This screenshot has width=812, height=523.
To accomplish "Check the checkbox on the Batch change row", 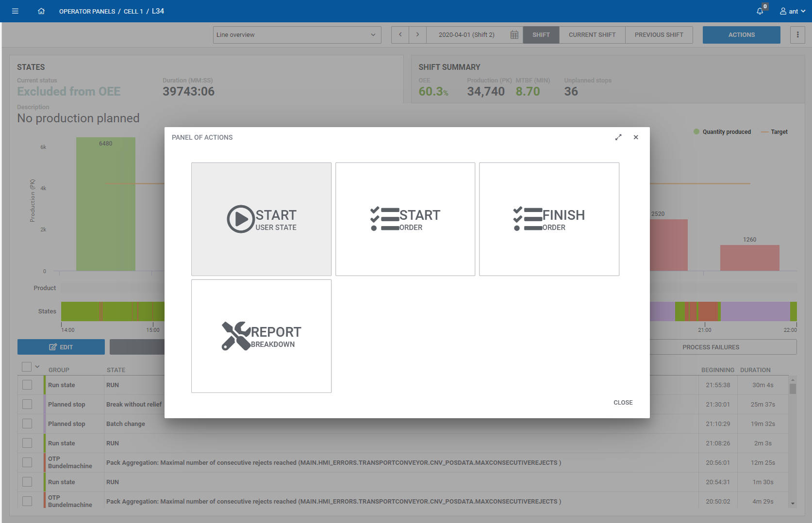I will point(27,424).
